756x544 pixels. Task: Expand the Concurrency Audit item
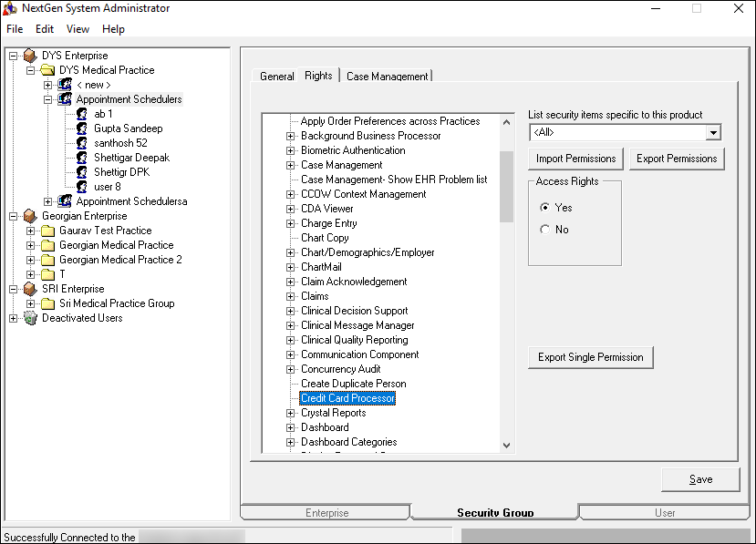click(290, 370)
